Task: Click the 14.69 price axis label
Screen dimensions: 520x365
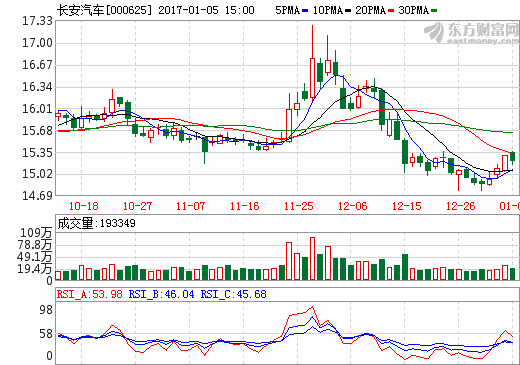Action: click(37, 196)
